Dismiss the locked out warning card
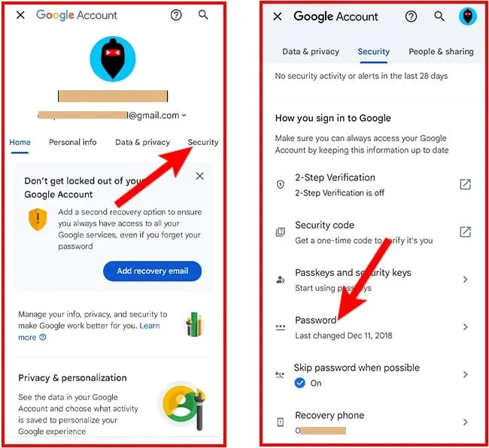This screenshot has width=489, height=448. pyautogui.click(x=199, y=176)
